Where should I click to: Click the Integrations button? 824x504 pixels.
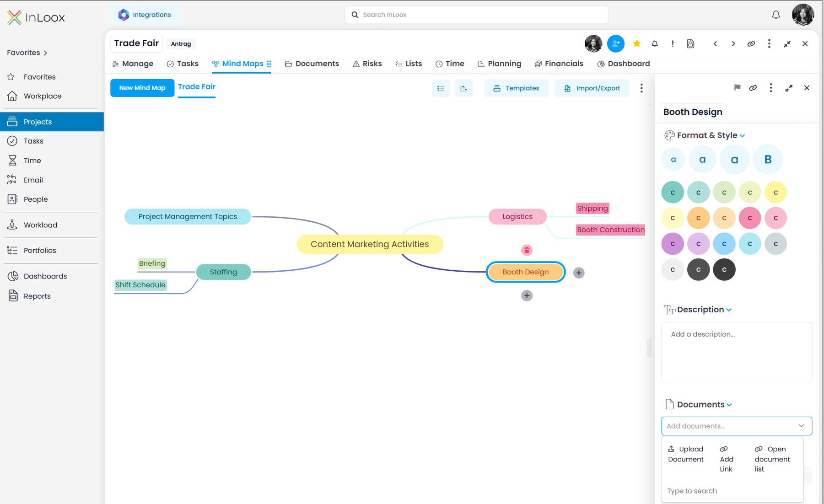coord(145,15)
